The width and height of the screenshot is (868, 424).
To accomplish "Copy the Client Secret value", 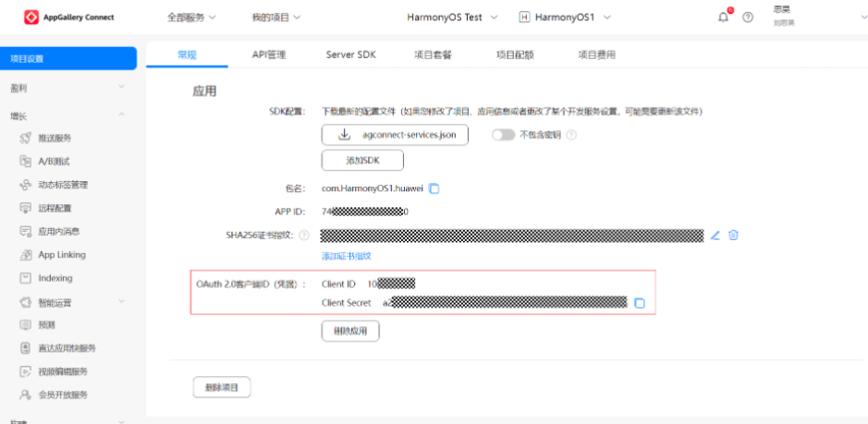I will coord(640,303).
